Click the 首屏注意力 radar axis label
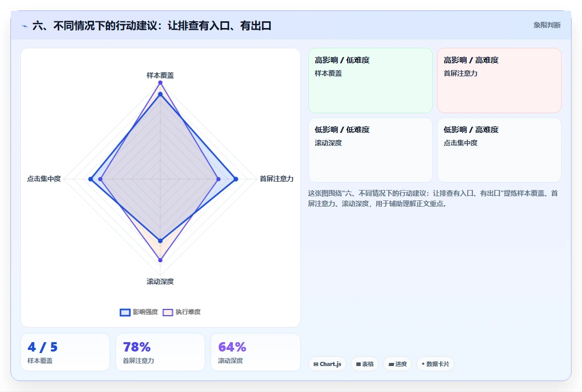582x392 pixels. click(x=276, y=179)
